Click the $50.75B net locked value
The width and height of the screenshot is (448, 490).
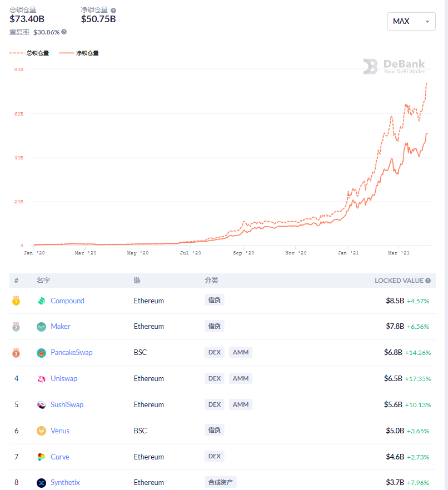tap(98, 19)
